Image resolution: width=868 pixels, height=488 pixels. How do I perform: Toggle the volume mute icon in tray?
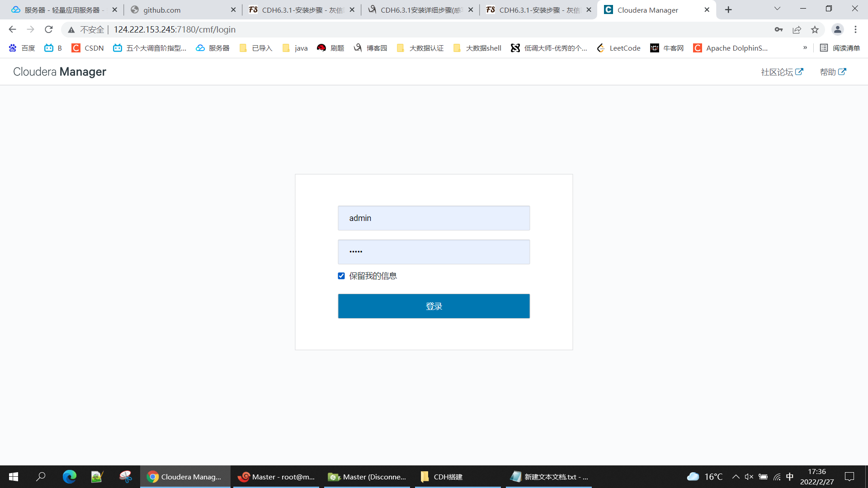749,477
